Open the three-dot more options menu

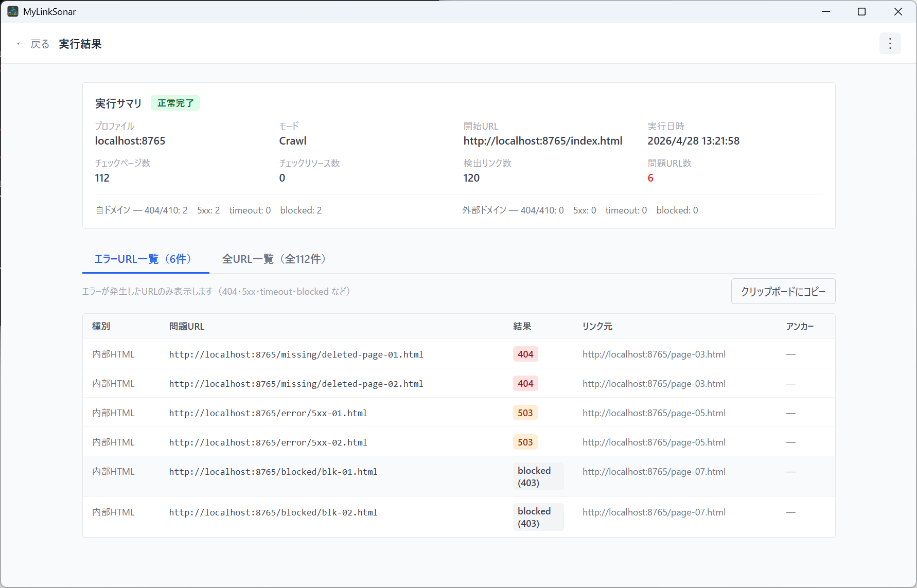[x=890, y=44]
